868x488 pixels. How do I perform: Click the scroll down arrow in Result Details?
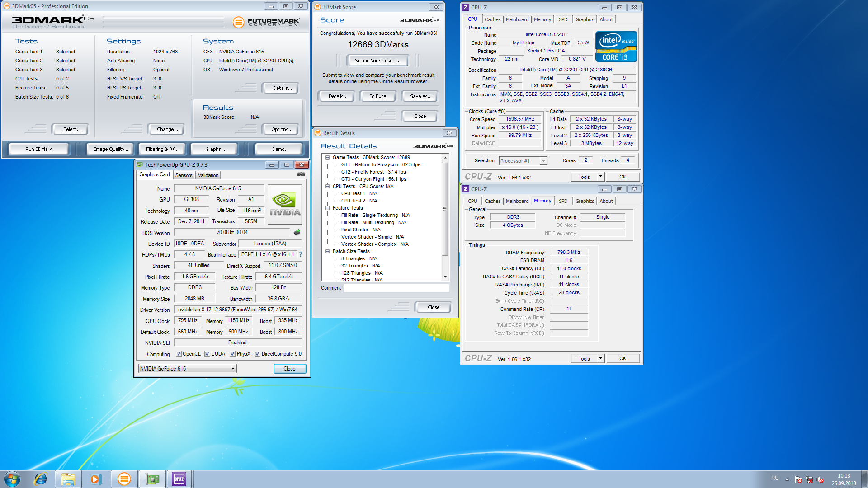[445, 277]
